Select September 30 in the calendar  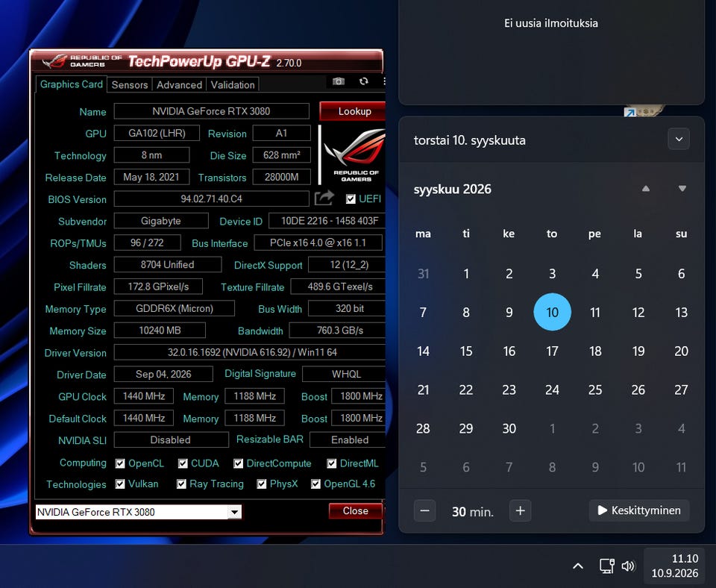pyautogui.click(x=509, y=428)
